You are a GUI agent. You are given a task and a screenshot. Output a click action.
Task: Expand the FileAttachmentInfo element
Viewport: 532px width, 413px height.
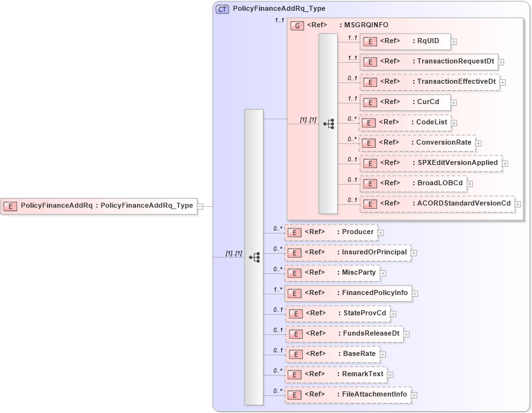coord(414,395)
